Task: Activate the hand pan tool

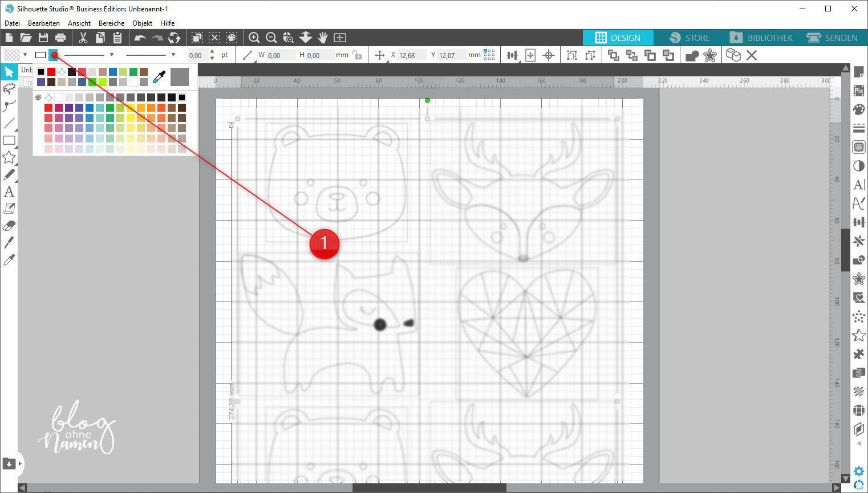Action: pyautogui.click(x=323, y=38)
